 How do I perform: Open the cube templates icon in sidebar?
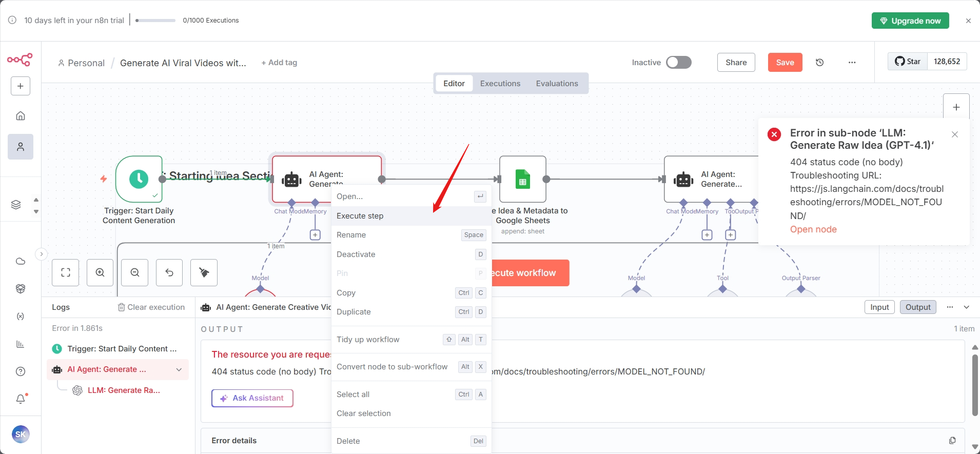tap(21, 289)
